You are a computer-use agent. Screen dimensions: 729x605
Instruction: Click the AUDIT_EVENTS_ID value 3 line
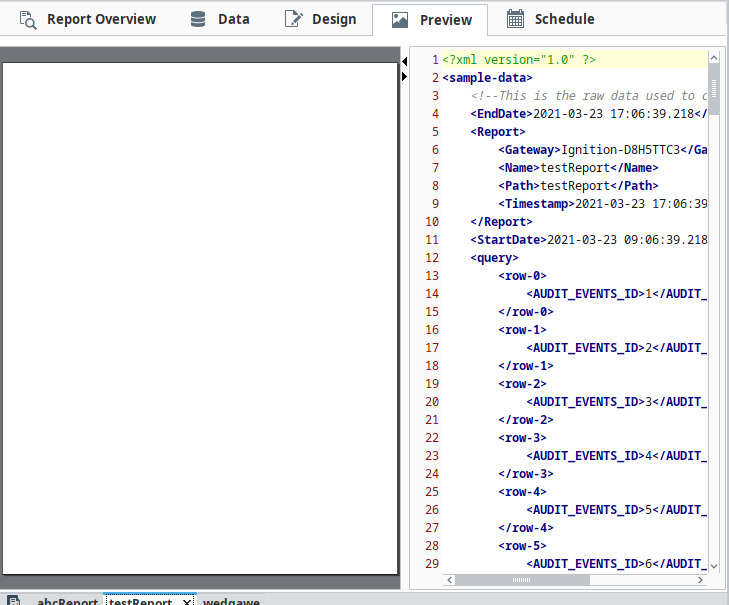[616, 401]
